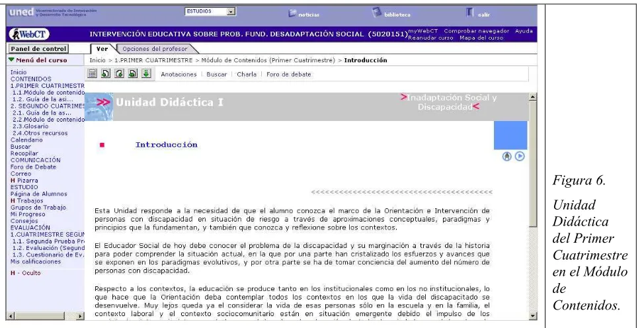Open Mi Progreso in sidebar

coord(28,214)
